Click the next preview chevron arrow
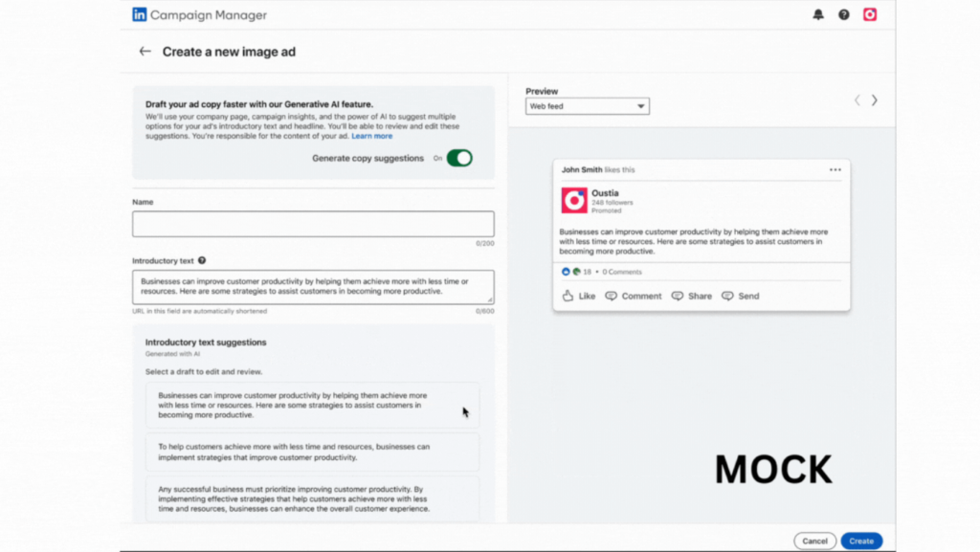This screenshot has height=552, width=980. click(x=874, y=99)
